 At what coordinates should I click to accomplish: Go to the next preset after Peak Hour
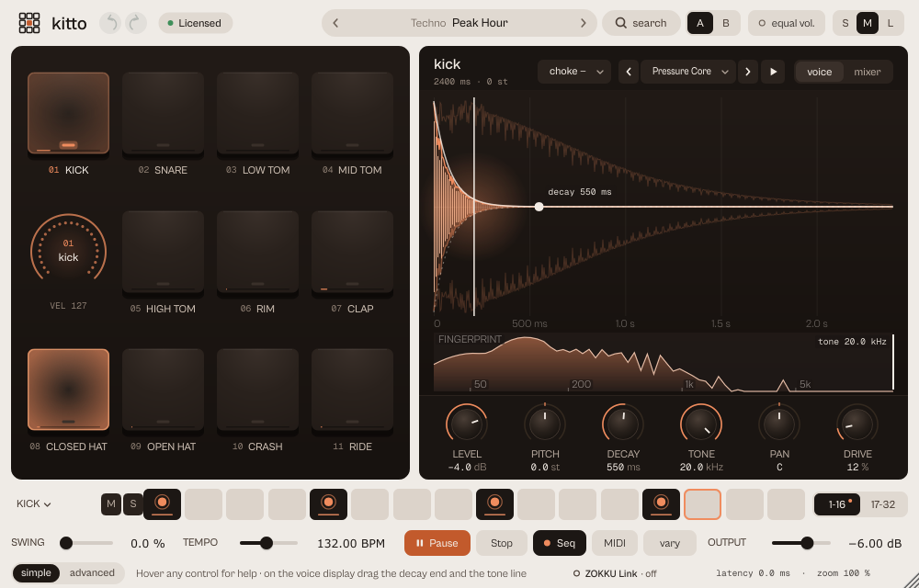tap(584, 23)
